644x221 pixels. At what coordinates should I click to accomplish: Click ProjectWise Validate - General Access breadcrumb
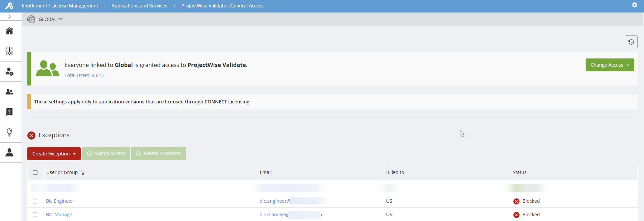[222, 6]
